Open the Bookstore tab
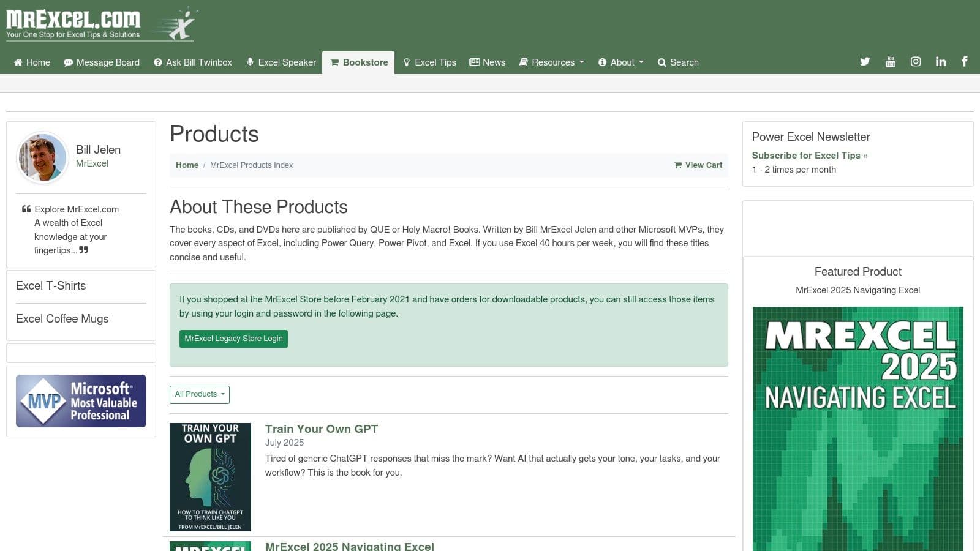The width and height of the screenshot is (980, 551). [359, 62]
